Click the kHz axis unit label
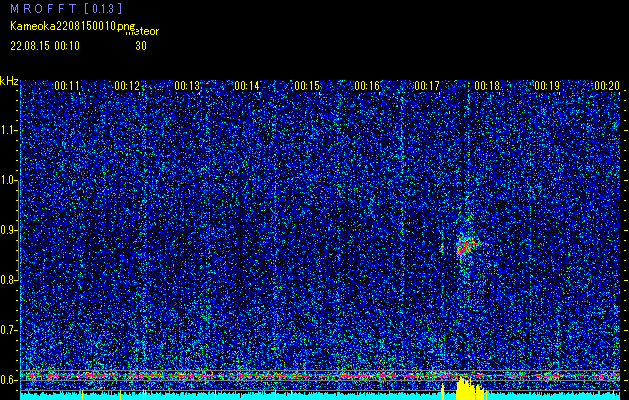This screenshot has width=629, height=400. point(9,81)
